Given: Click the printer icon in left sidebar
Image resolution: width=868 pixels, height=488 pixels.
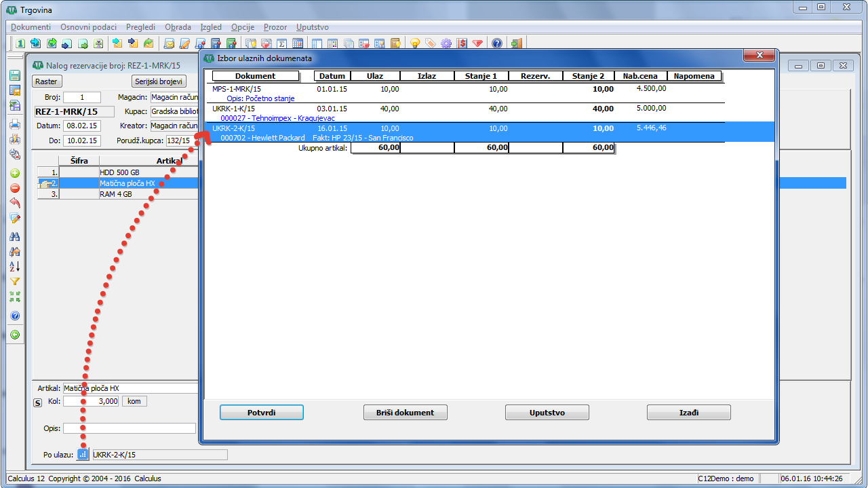Looking at the screenshot, I should 15,124.
